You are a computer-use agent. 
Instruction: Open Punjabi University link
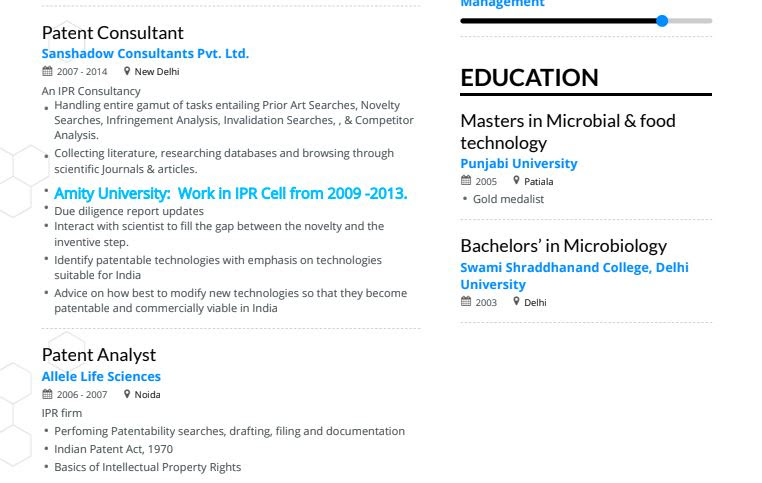tap(519, 164)
